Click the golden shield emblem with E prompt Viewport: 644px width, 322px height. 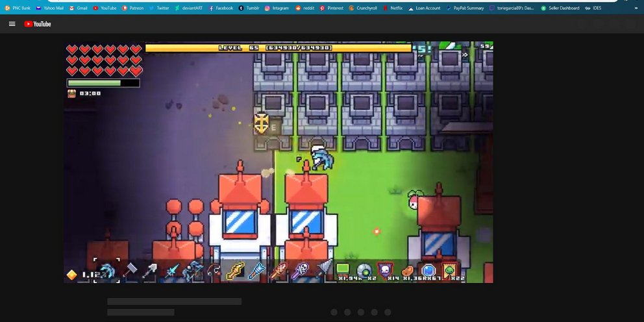pyautogui.click(x=261, y=123)
